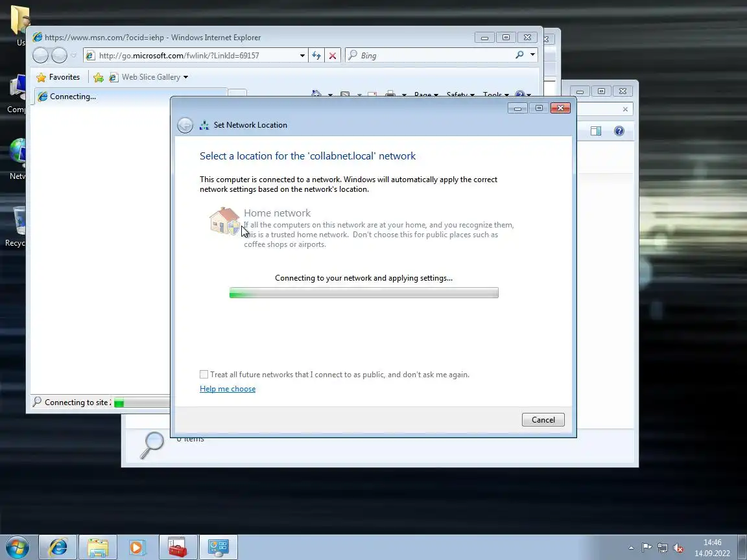Viewport: 747px width, 560px height.
Task: Show hidden tray icons arrow
Action: pyautogui.click(x=631, y=548)
